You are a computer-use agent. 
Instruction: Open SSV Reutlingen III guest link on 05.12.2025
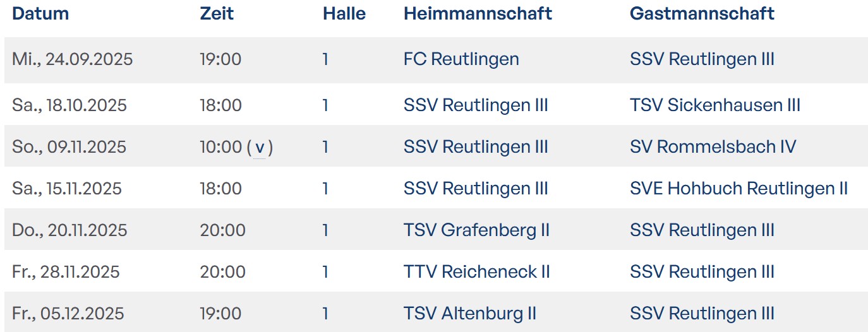coord(702,314)
